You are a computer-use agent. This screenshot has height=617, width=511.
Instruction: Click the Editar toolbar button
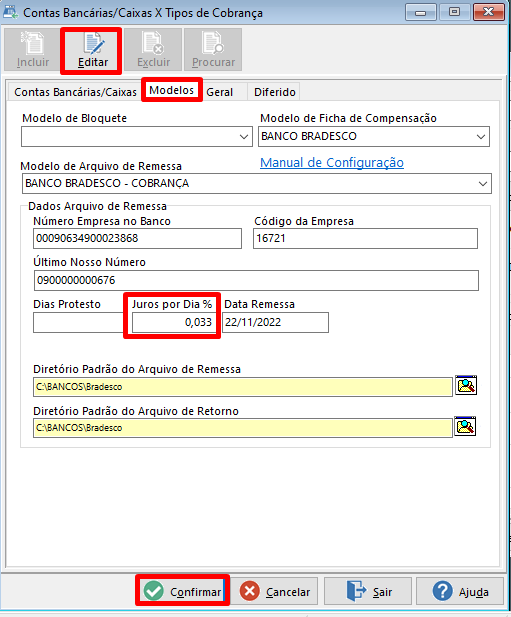(x=92, y=50)
